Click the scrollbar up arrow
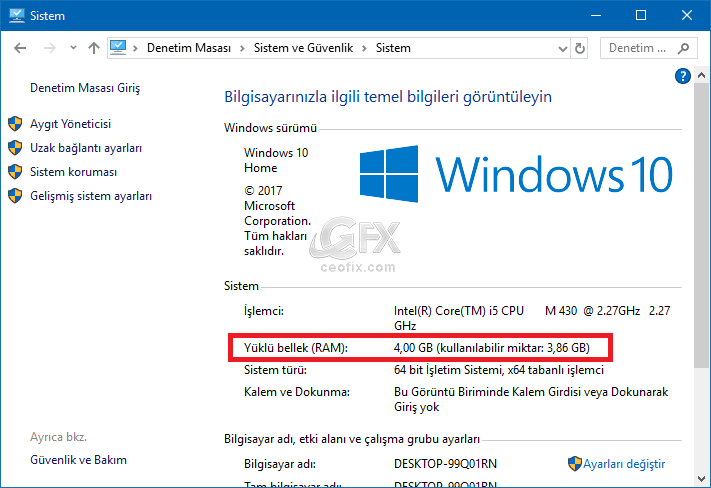This screenshot has height=488, width=711. pos(701,75)
